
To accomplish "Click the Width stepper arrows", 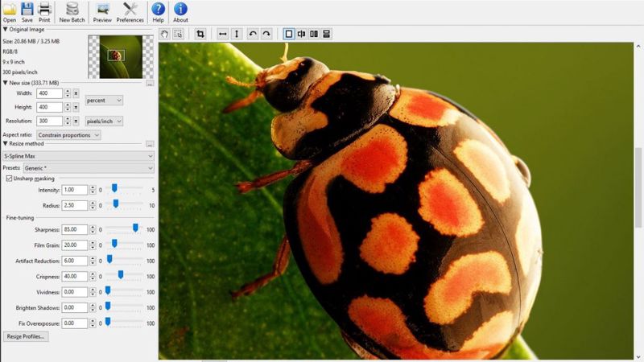I will point(68,93).
